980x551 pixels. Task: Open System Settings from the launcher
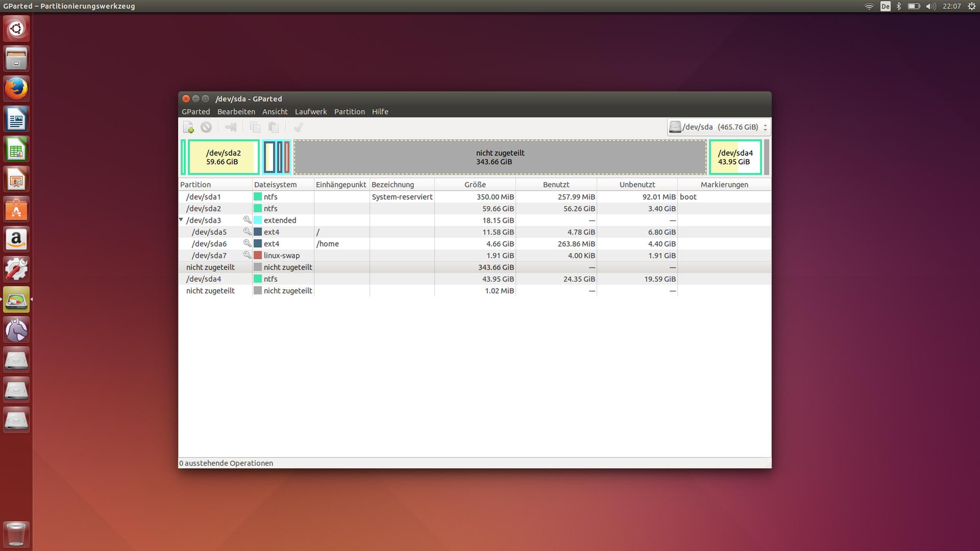[x=16, y=270]
